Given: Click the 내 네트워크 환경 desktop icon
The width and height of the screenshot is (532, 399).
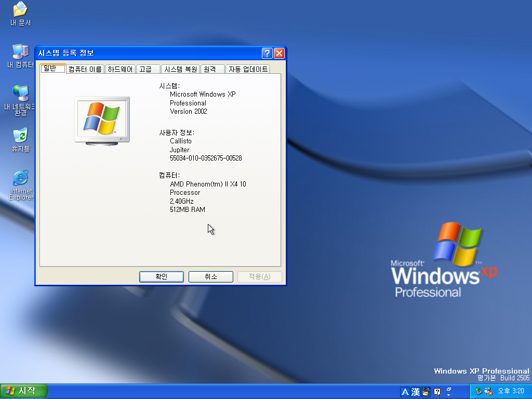Looking at the screenshot, I should tap(20, 94).
